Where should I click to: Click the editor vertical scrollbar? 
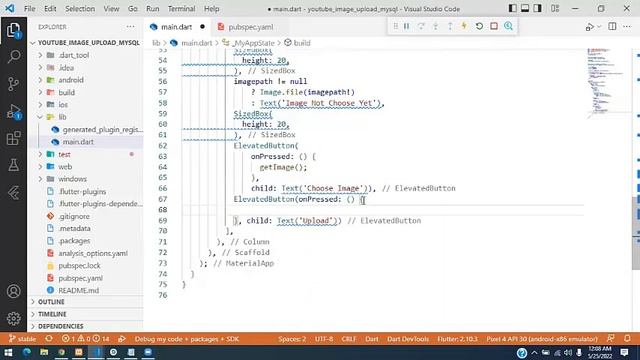(636, 233)
